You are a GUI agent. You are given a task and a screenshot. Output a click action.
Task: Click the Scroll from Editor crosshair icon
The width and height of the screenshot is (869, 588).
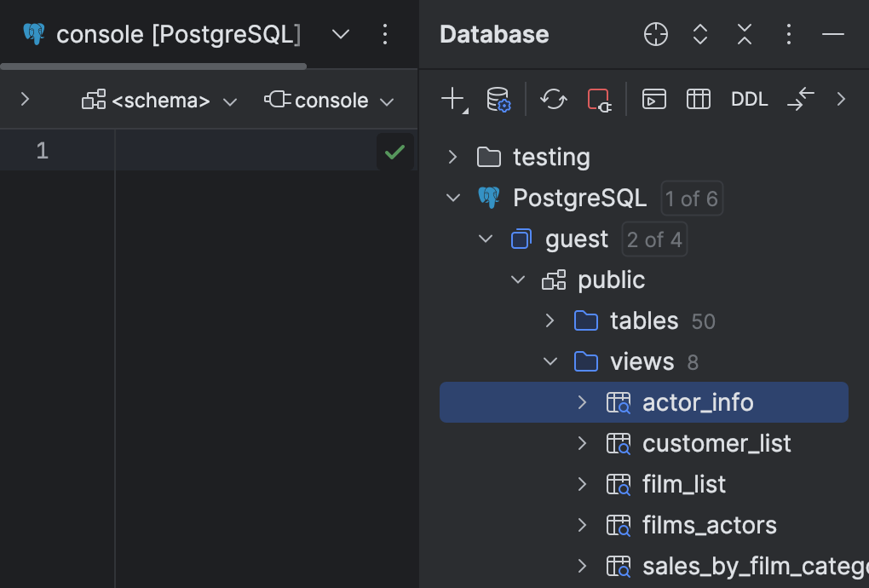click(x=655, y=34)
